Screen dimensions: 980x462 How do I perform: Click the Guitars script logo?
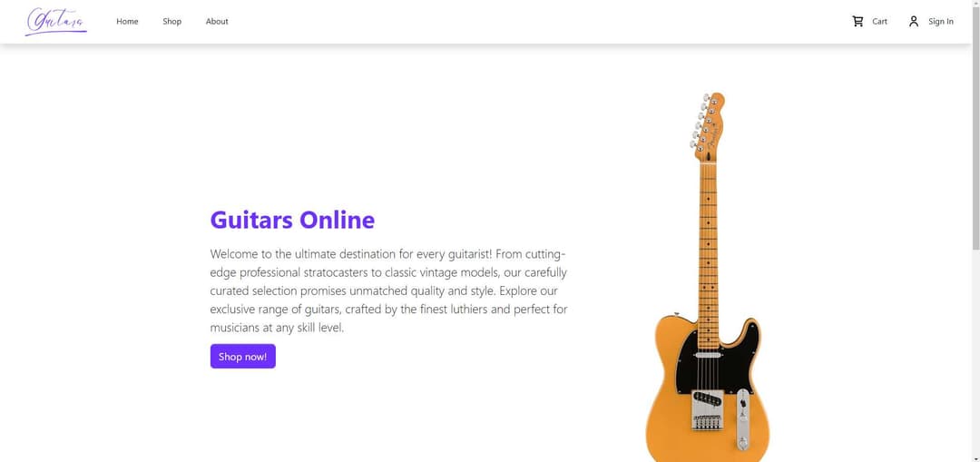(56, 21)
